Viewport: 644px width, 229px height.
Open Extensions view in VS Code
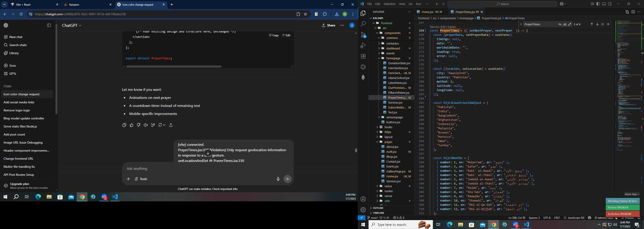tap(363, 56)
